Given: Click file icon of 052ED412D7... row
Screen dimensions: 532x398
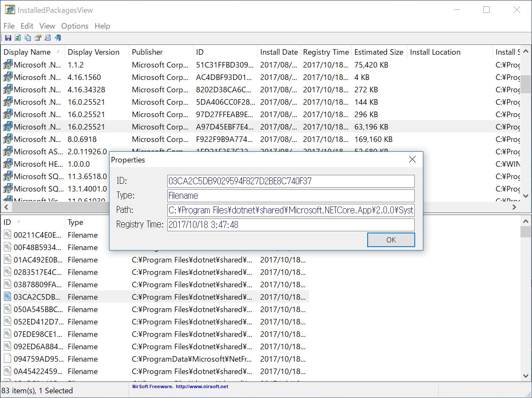Looking at the screenshot, I should pyautogui.click(x=8, y=321).
